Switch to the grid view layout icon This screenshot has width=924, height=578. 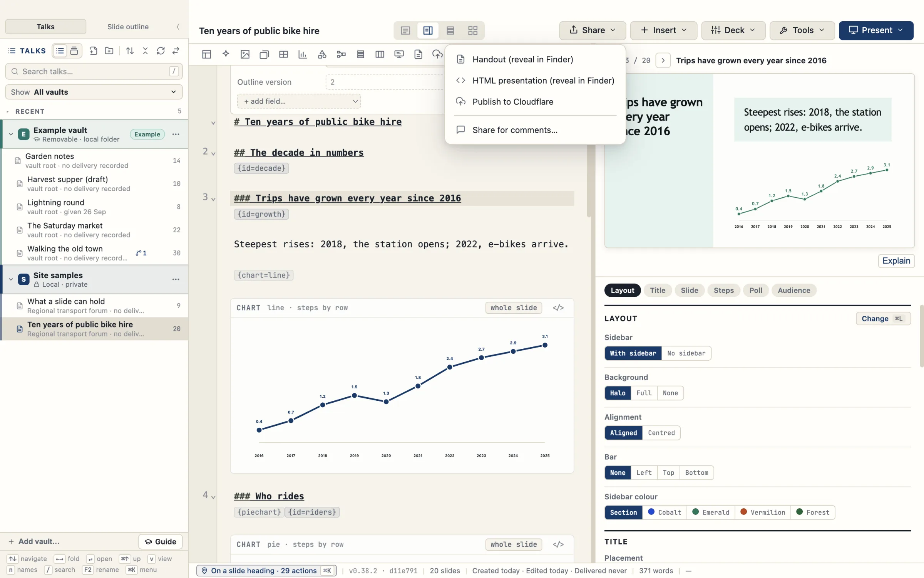[x=472, y=30]
